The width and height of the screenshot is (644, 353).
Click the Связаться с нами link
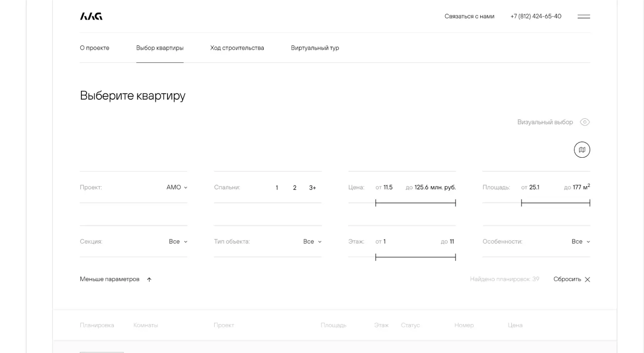tap(469, 16)
